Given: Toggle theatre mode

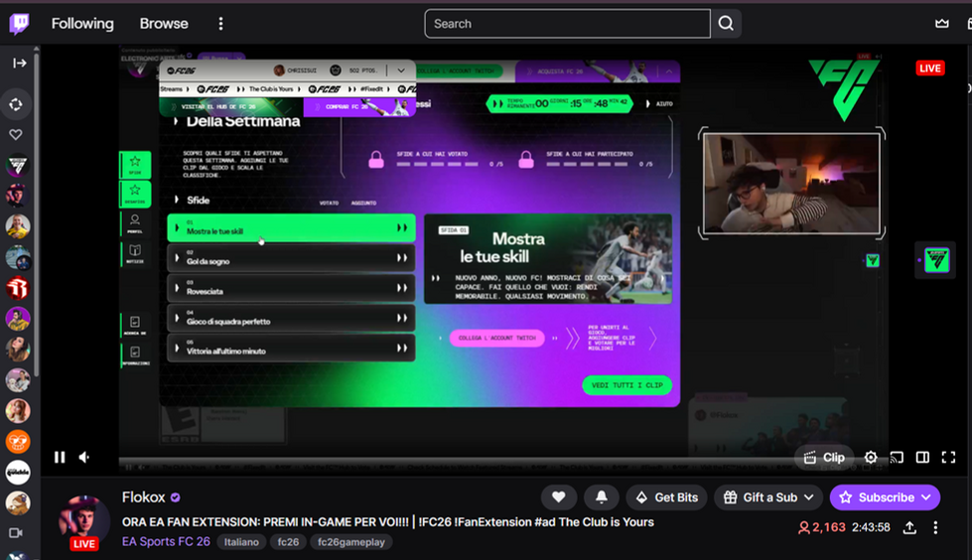Looking at the screenshot, I should [922, 458].
